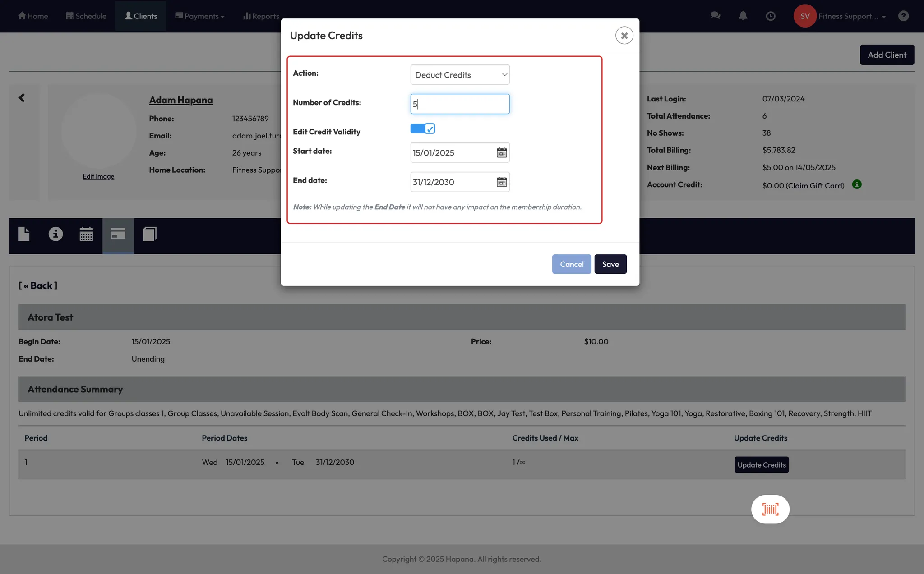Open the chat messages icon
924x574 pixels.
pyautogui.click(x=716, y=16)
